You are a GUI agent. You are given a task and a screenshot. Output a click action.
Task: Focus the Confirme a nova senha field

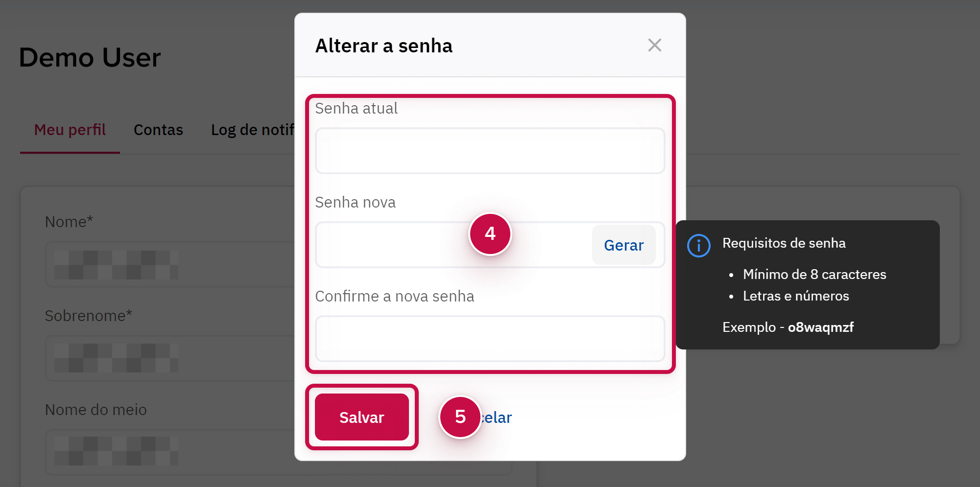point(490,339)
